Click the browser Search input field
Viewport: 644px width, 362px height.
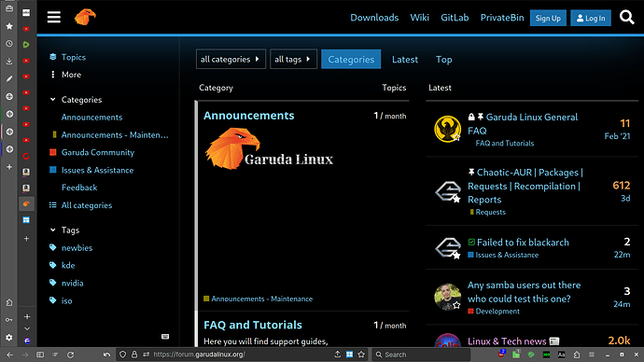(x=421, y=355)
